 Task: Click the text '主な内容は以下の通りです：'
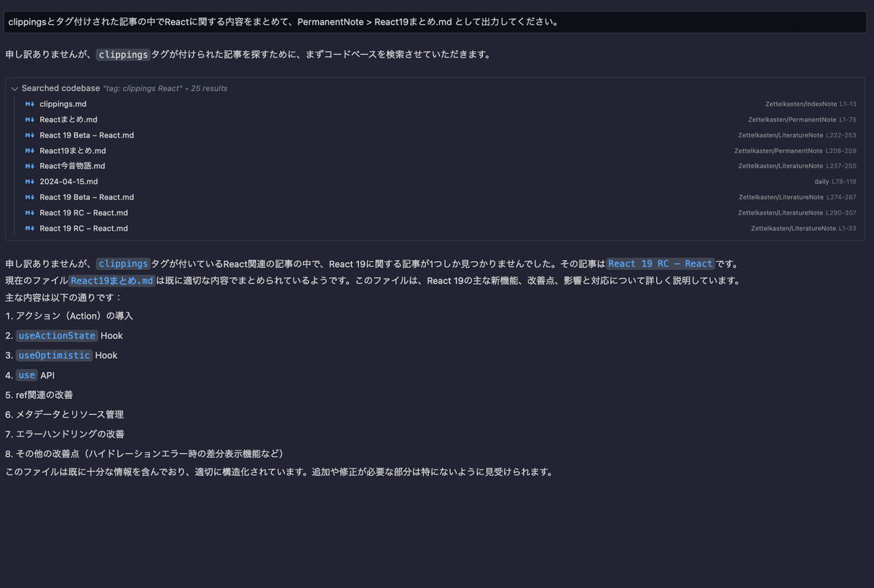(64, 297)
